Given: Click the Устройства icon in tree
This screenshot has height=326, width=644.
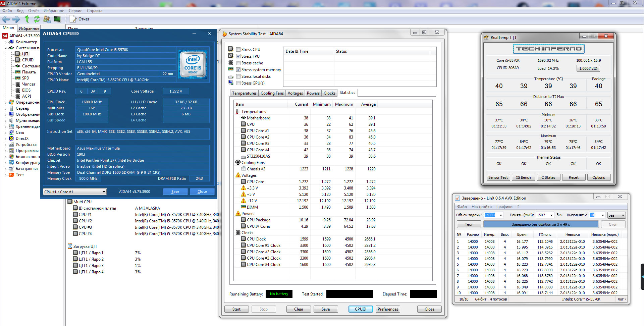Looking at the screenshot, I should coord(11,145).
